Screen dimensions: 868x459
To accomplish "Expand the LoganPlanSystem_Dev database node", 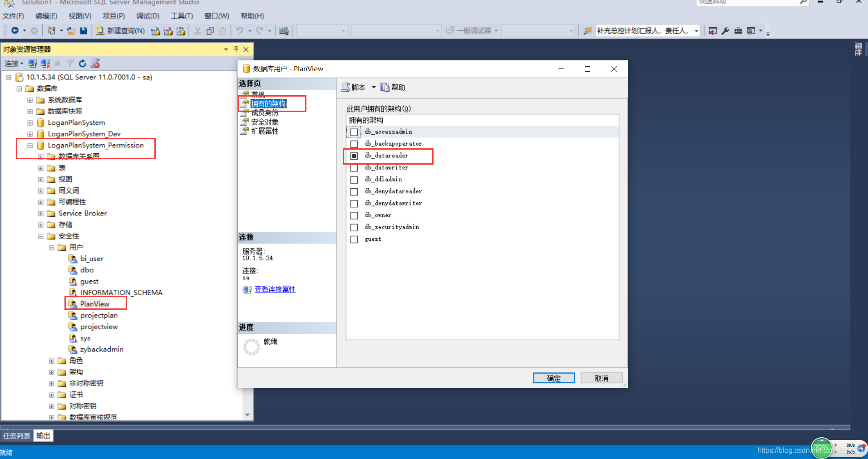I will (x=30, y=134).
